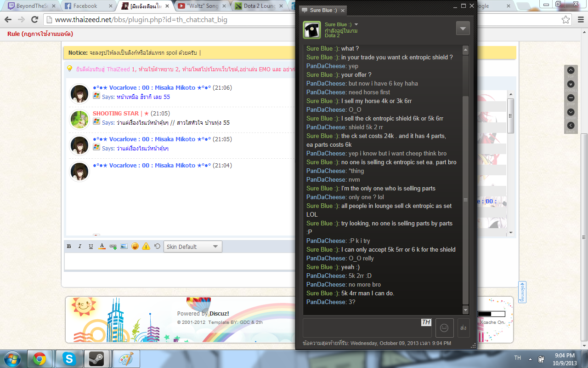Close the Dota 2 Lounge browser tab
588x368 pixels.
click(281, 6)
